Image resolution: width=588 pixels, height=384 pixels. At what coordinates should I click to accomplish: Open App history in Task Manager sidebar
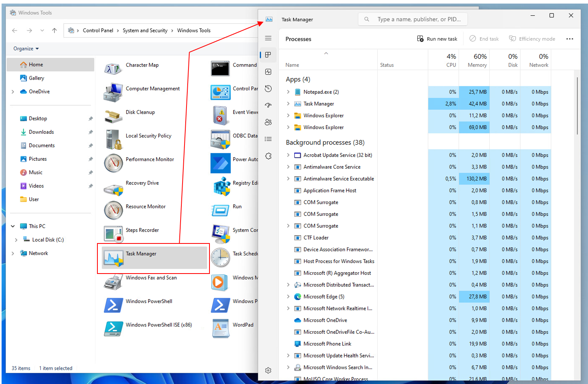tap(268, 88)
